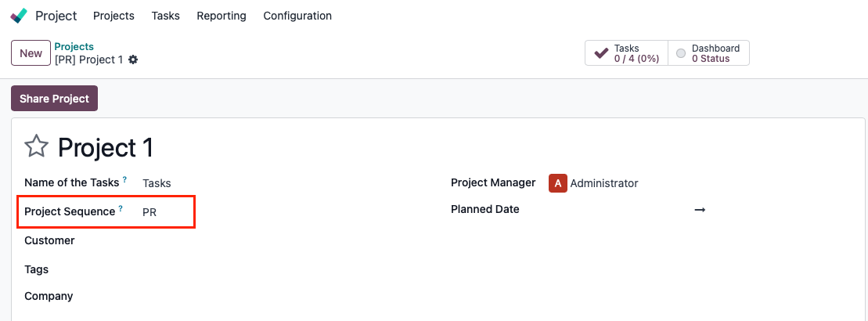Click help tooltip beside Name of the Tasks
The width and height of the screenshot is (868, 321).
[x=124, y=180]
